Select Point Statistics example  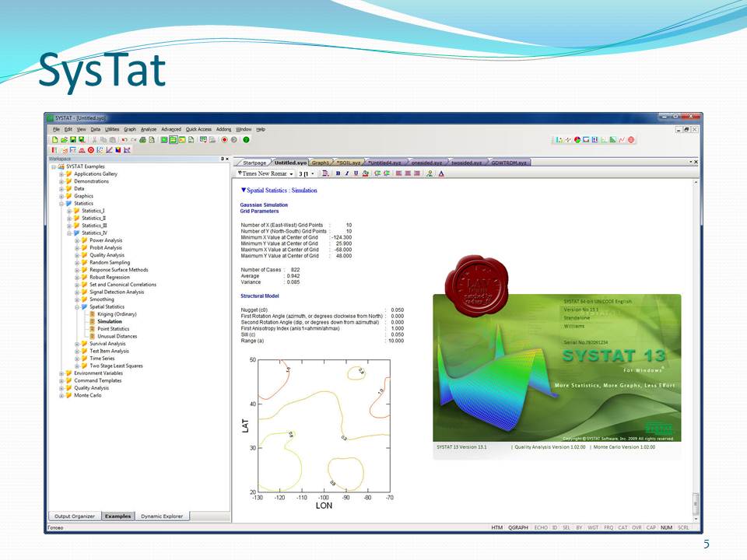114,329
